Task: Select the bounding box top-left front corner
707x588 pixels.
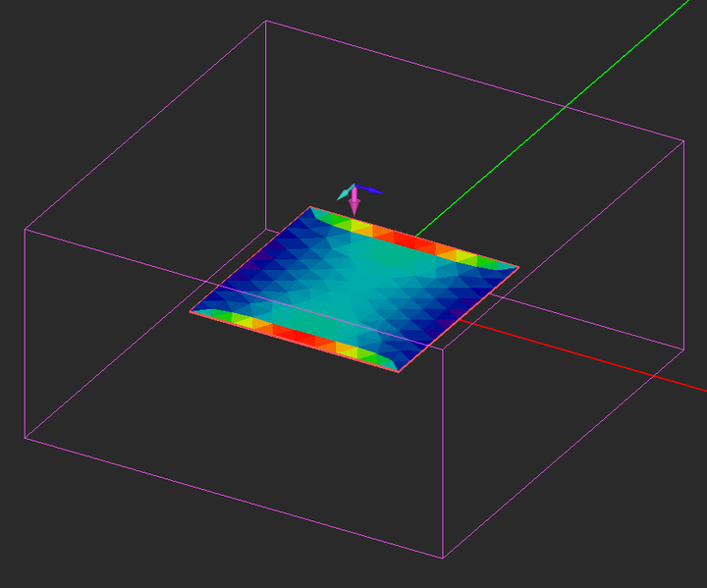Action: (x=25, y=229)
